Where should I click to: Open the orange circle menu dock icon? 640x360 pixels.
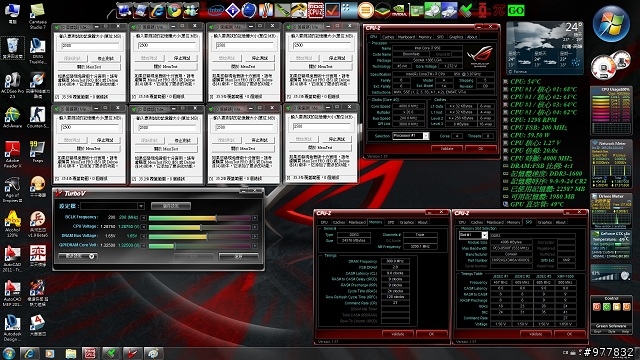(x=366, y=10)
